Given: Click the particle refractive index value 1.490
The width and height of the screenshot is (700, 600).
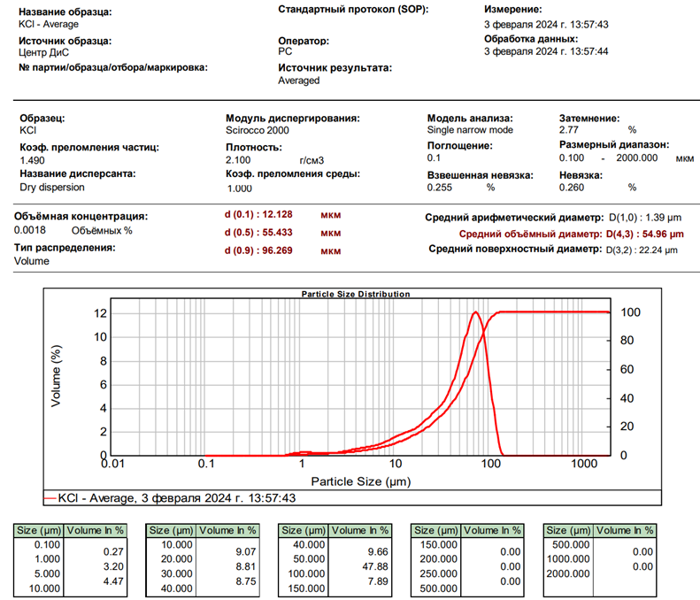Looking at the screenshot, I should click(x=32, y=160).
